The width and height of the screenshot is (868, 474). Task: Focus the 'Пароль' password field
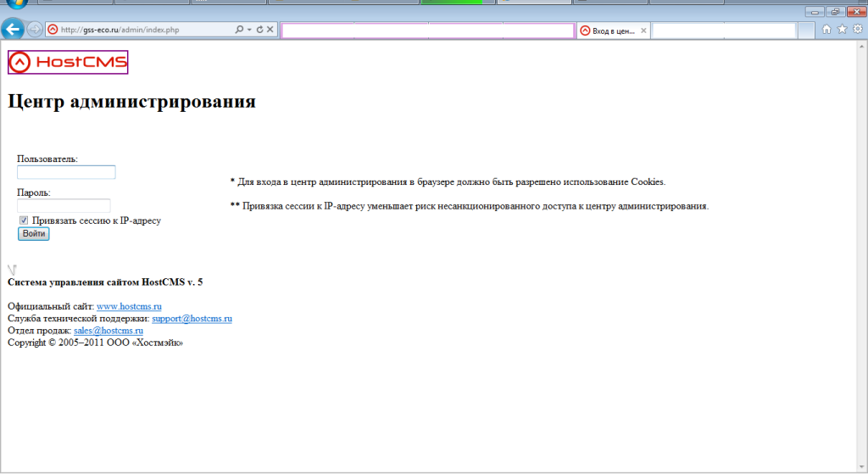[64, 205]
